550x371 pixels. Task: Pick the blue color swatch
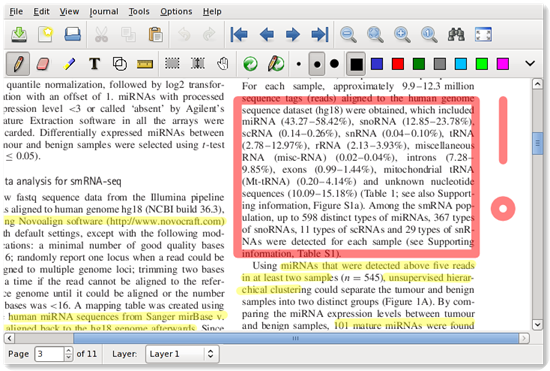coord(377,64)
